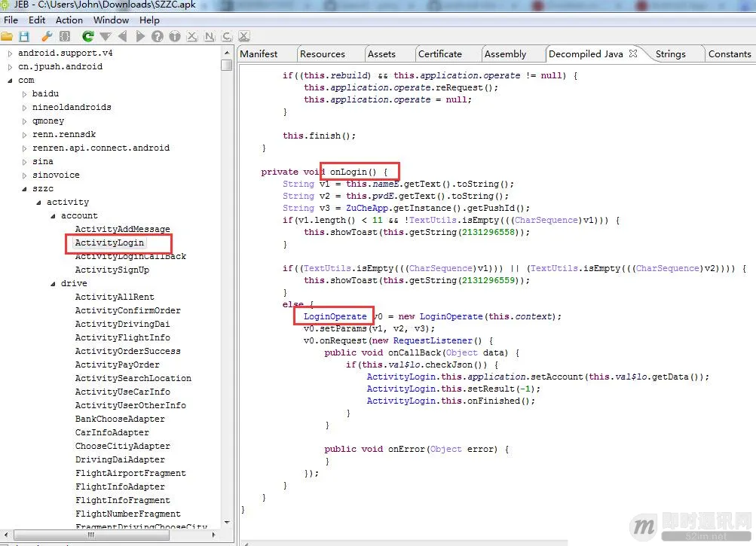Close the Decompiled Java tab
756x546 pixels.
pos(633,53)
